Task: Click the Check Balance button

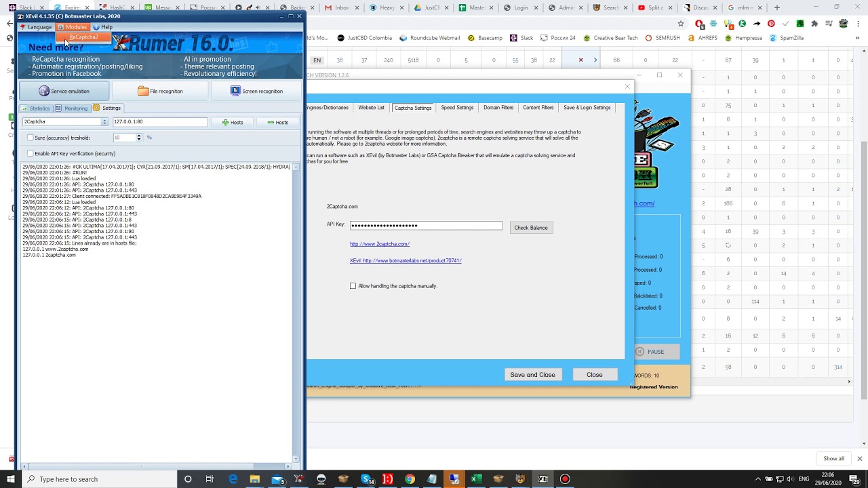Action: 531,228
